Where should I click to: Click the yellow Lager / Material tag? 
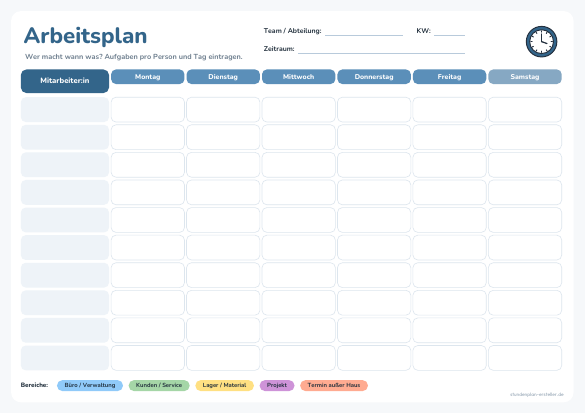pos(225,385)
